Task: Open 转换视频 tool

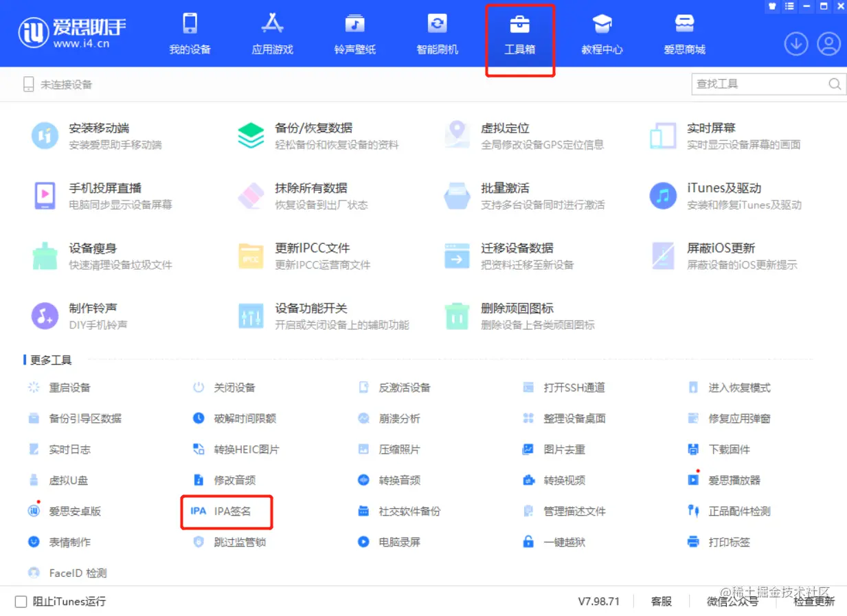Action: [x=554, y=480]
